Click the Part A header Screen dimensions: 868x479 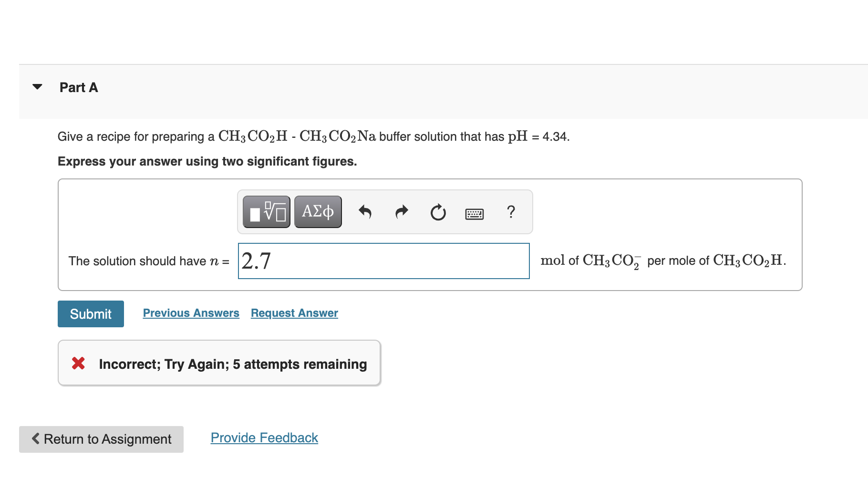(79, 87)
